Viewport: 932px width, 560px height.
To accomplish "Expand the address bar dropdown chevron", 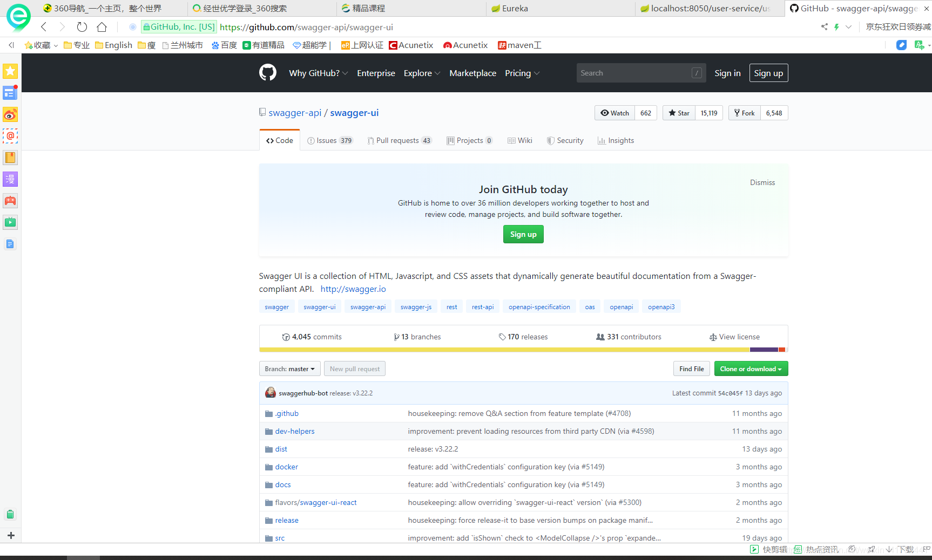I will click(x=848, y=27).
